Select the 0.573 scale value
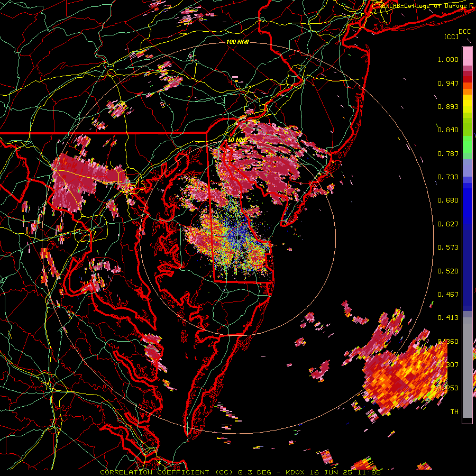 (448, 248)
